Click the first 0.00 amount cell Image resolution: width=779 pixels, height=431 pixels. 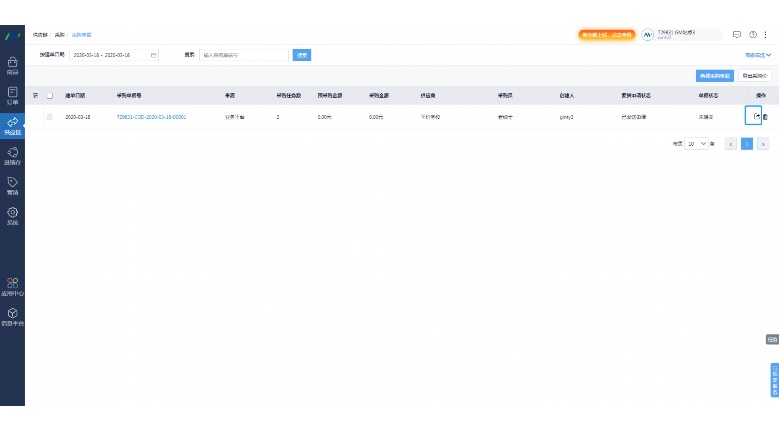coord(324,117)
